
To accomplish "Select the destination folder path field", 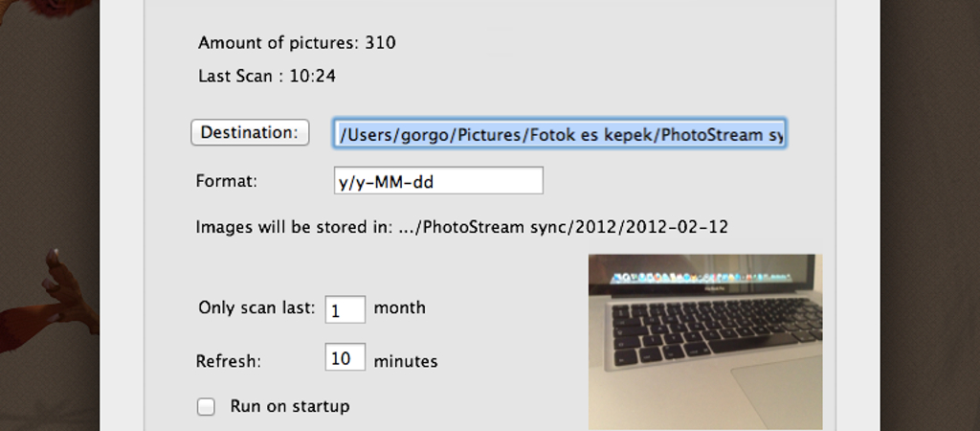I will click(559, 134).
